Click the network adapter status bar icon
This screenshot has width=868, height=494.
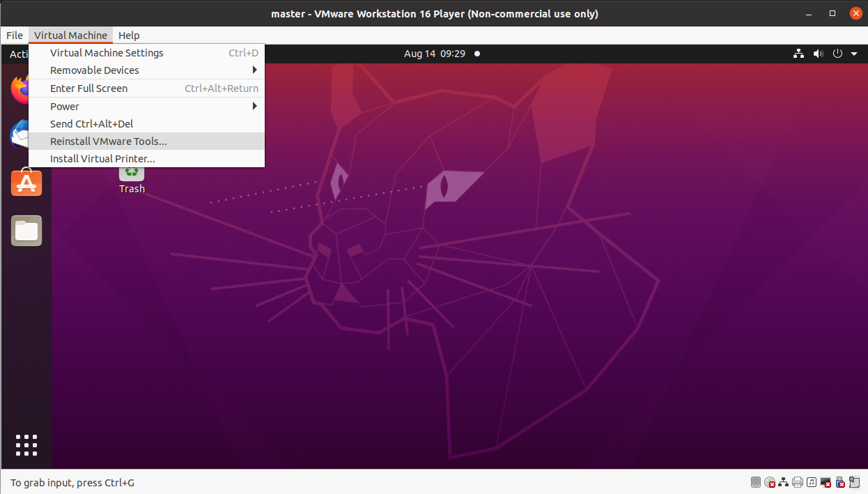pyautogui.click(x=783, y=482)
